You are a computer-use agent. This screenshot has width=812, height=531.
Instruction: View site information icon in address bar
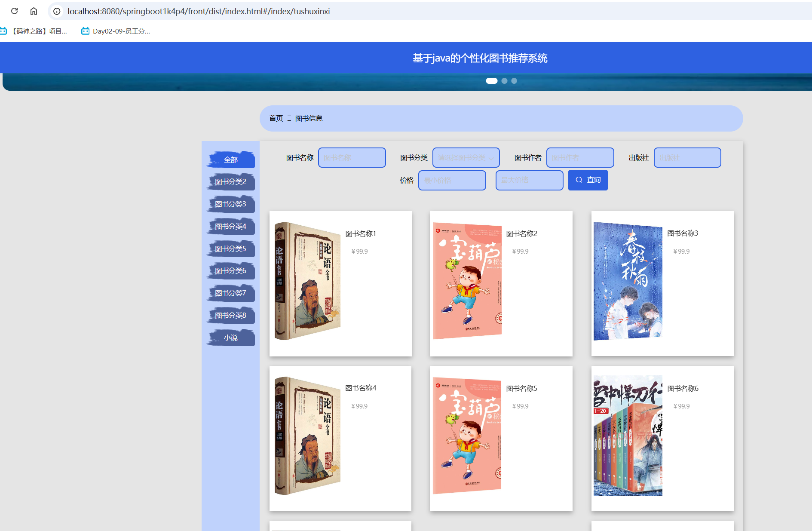coord(57,11)
